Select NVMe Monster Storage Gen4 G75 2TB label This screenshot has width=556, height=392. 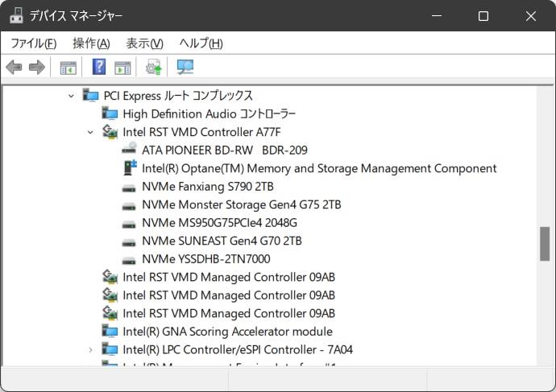[x=242, y=204]
